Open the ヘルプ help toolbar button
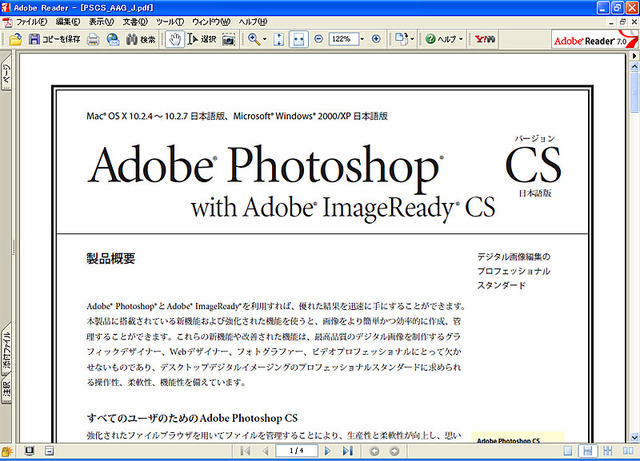Image resolution: width=640 pixels, height=461 pixels. [x=440, y=39]
